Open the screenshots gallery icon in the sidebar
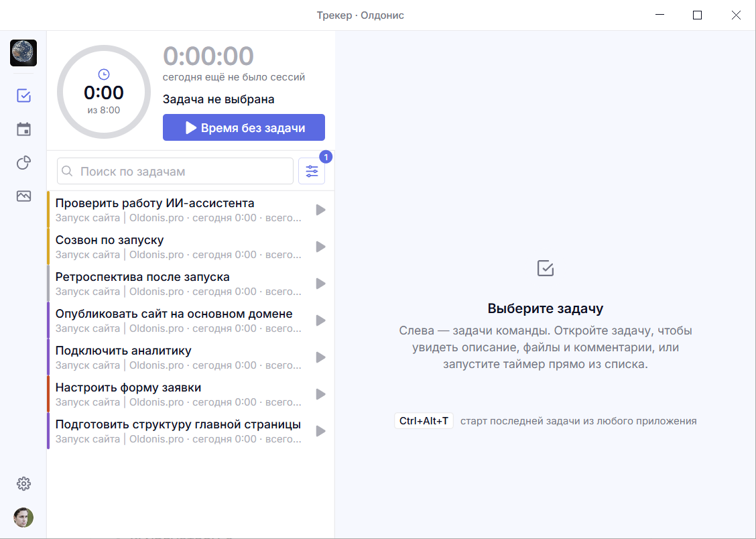Screen dimensions: 756x539 (x=23, y=196)
